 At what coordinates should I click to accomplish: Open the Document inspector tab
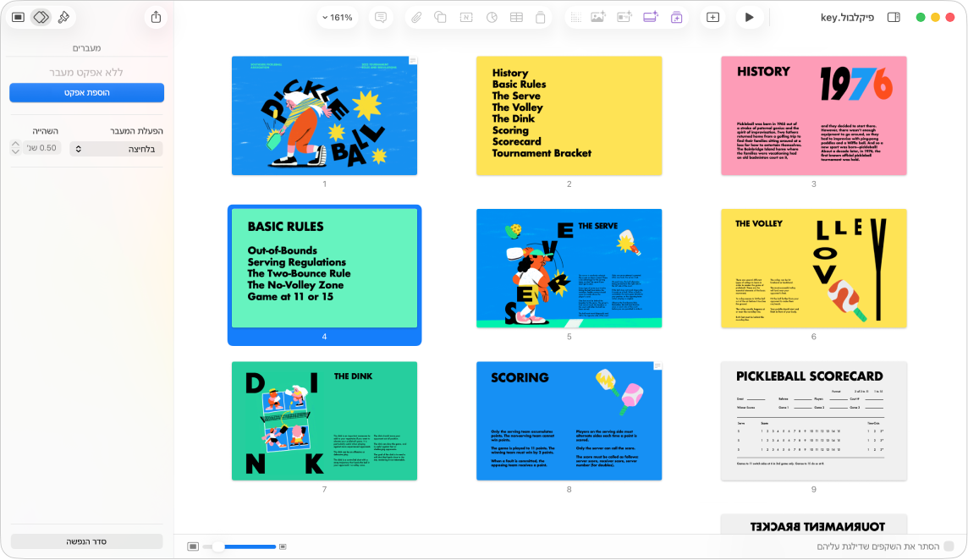click(19, 17)
